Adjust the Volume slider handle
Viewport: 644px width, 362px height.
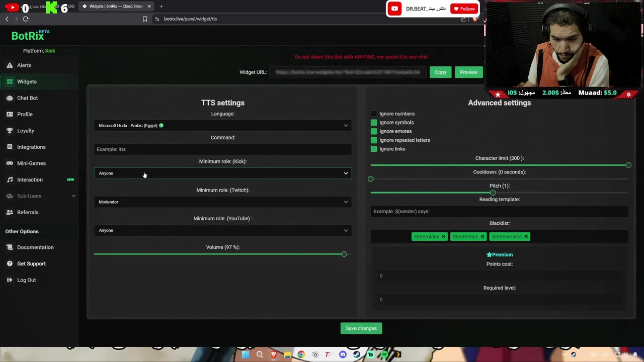click(x=344, y=254)
